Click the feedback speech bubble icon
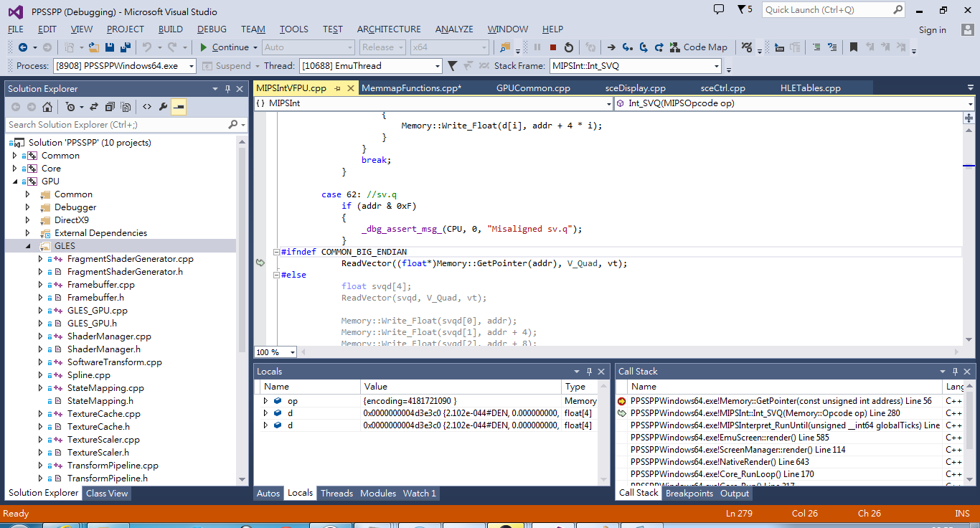Image resolution: width=980 pixels, height=528 pixels. pos(719,9)
